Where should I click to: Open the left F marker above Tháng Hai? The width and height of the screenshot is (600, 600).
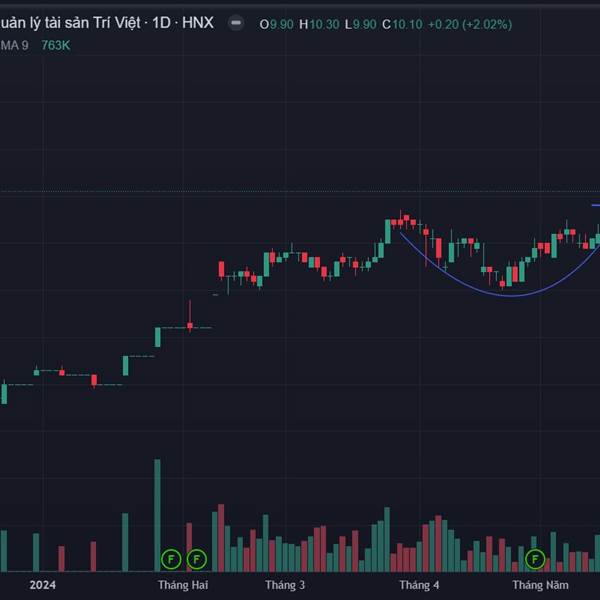tap(171, 559)
